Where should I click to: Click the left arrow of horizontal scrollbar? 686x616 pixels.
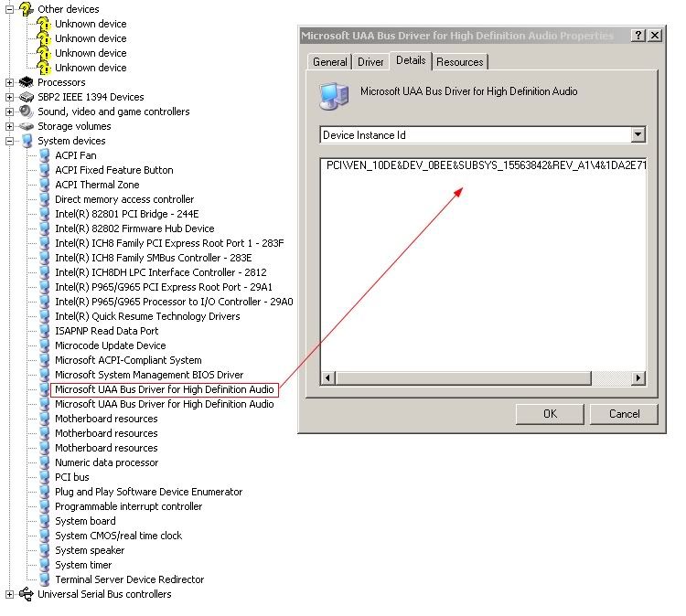pyautogui.click(x=328, y=377)
